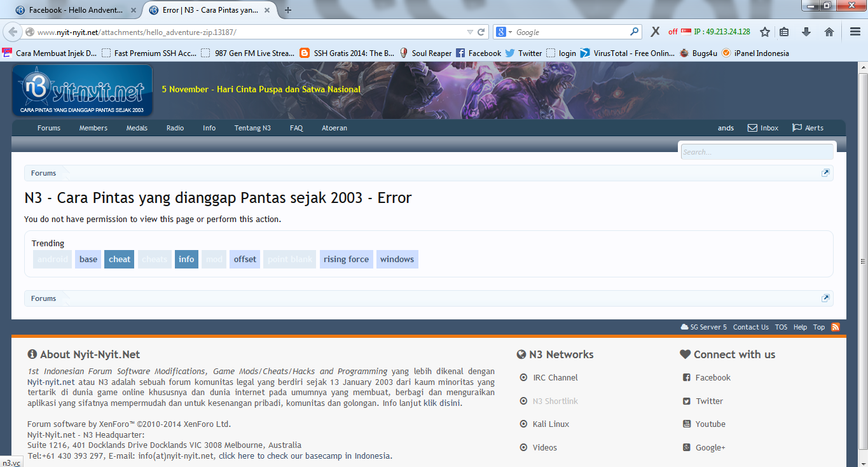Open the Atoeran menu item
Viewport: 868px width, 467px height.
pyautogui.click(x=334, y=128)
